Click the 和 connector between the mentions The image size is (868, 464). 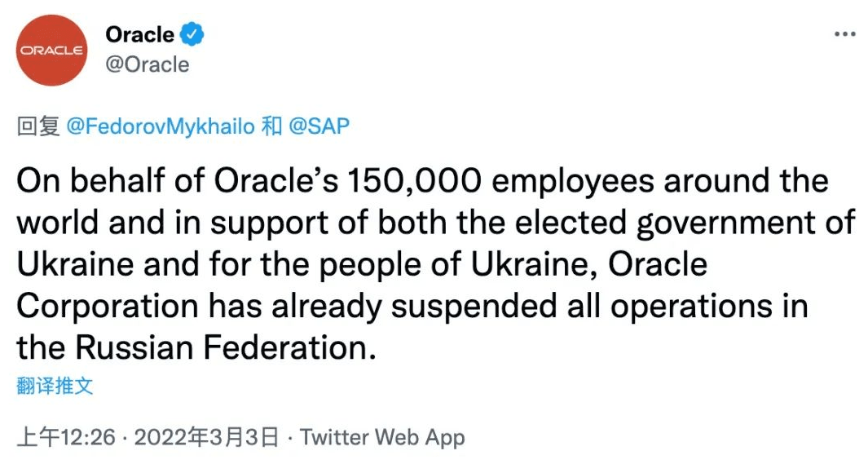pyautogui.click(x=271, y=126)
